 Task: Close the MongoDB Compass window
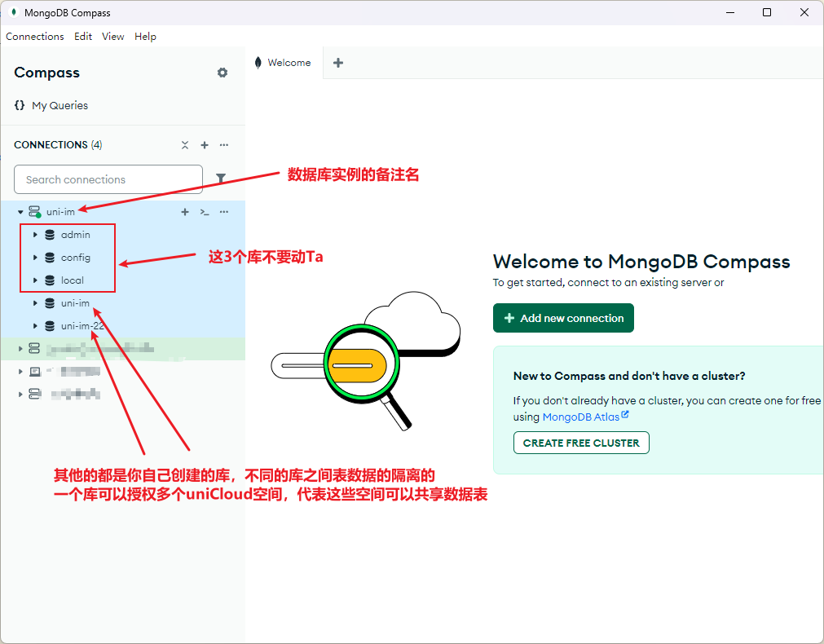point(804,12)
